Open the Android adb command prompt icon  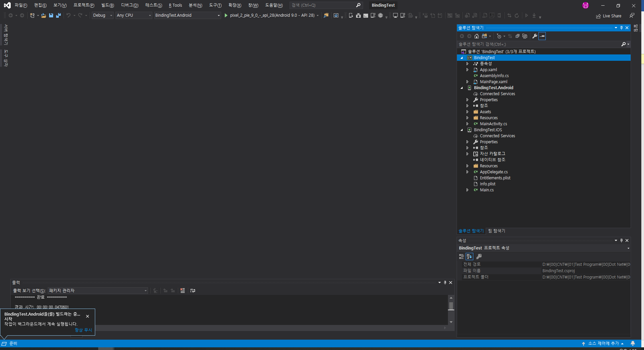[366, 15]
